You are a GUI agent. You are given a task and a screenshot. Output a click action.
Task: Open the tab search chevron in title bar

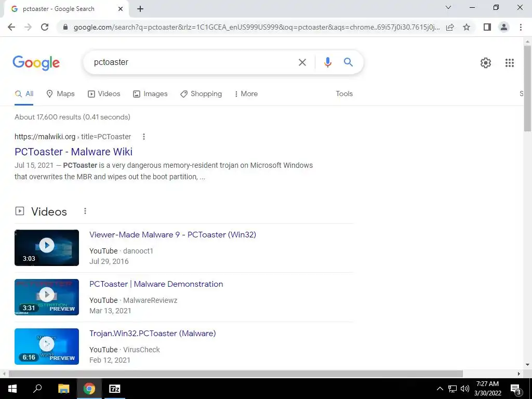[x=448, y=7]
